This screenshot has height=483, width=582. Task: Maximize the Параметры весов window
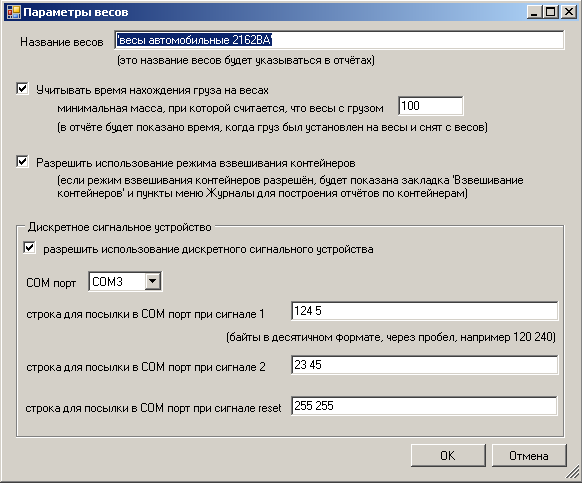pyautogui.click(x=551, y=12)
